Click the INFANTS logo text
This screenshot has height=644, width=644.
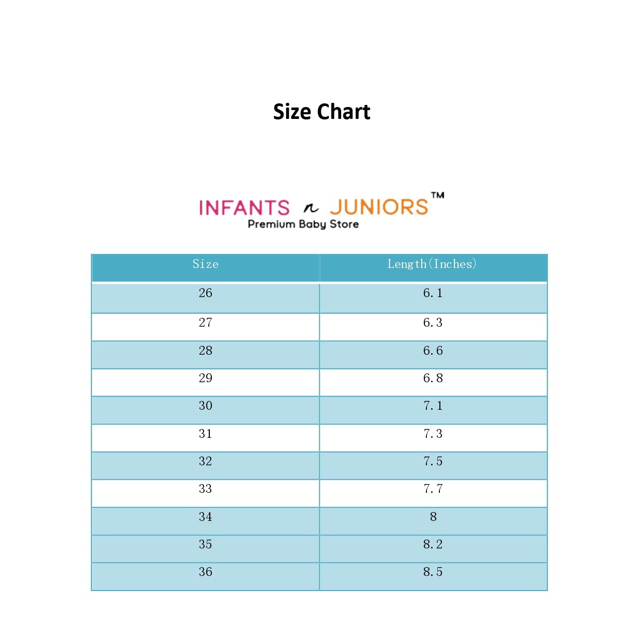[245, 208]
